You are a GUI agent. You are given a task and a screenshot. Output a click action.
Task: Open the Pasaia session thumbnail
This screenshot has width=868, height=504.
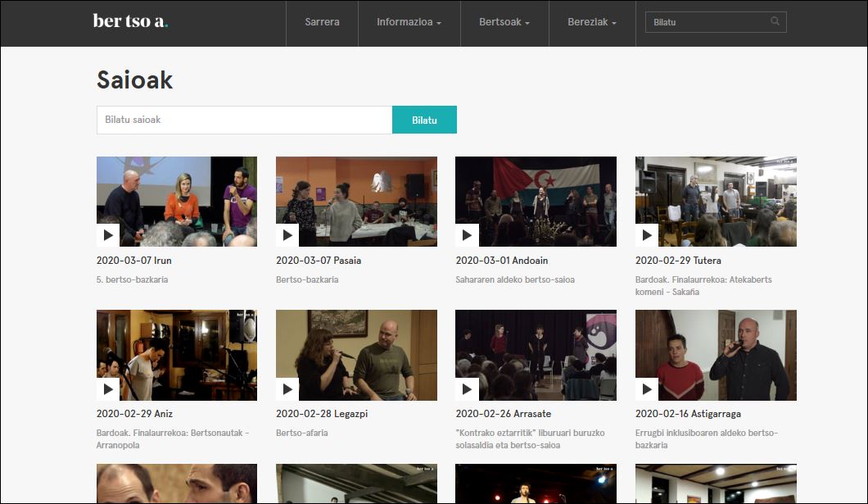tap(356, 202)
